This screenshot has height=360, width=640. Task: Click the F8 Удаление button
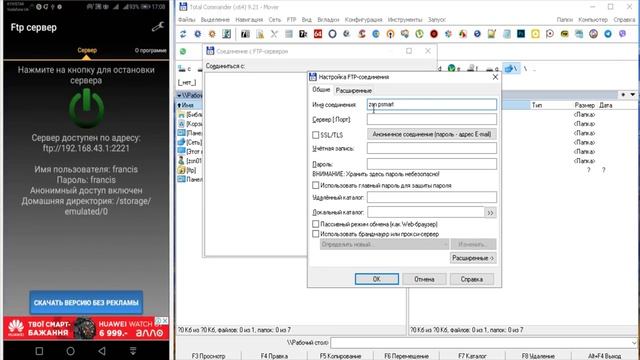click(538, 356)
